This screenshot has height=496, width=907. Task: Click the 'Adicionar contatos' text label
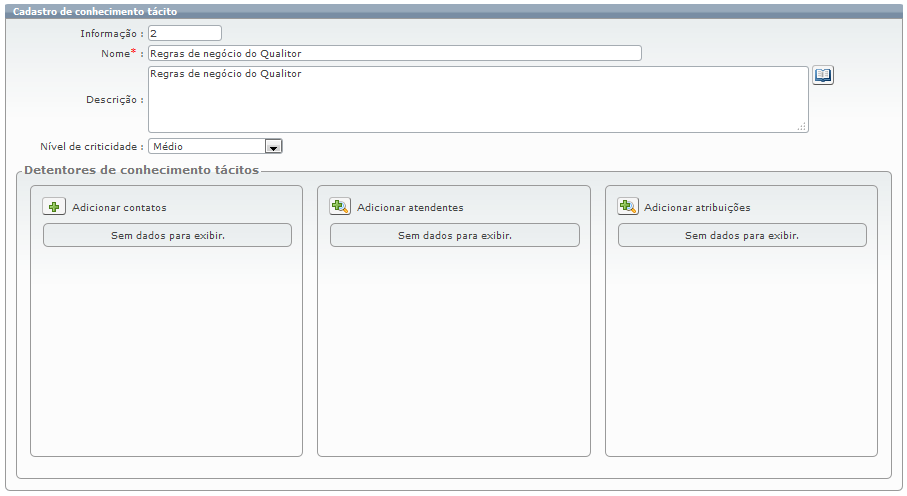pos(119,208)
